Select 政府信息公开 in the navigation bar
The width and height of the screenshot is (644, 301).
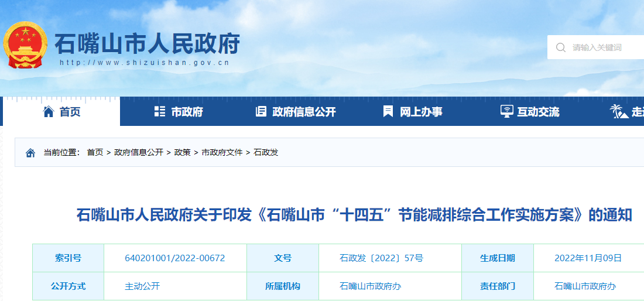[304, 112]
